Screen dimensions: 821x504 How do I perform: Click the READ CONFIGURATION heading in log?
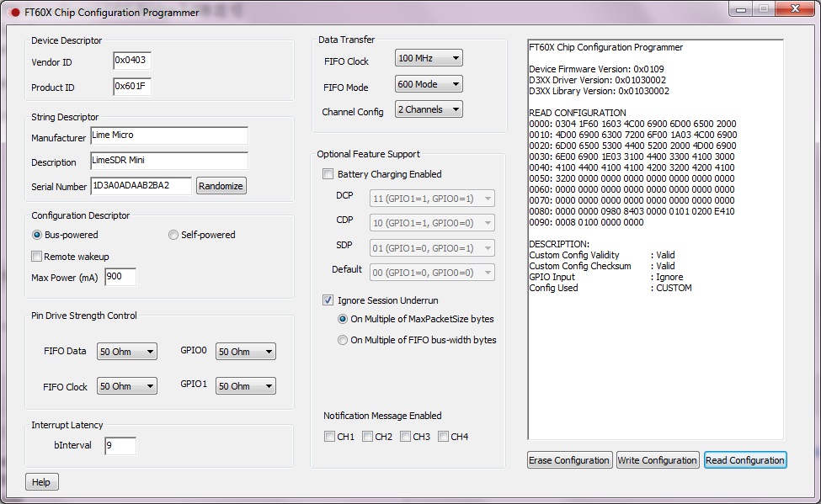578,113
